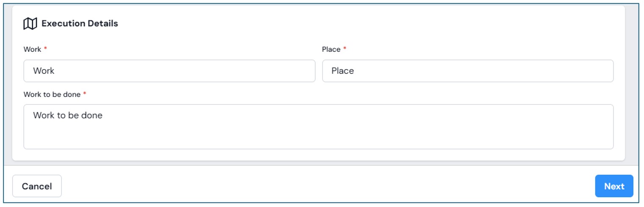The height and width of the screenshot is (207, 644).
Task: Click the placeholder text in Place field
Action: pyautogui.click(x=342, y=71)
